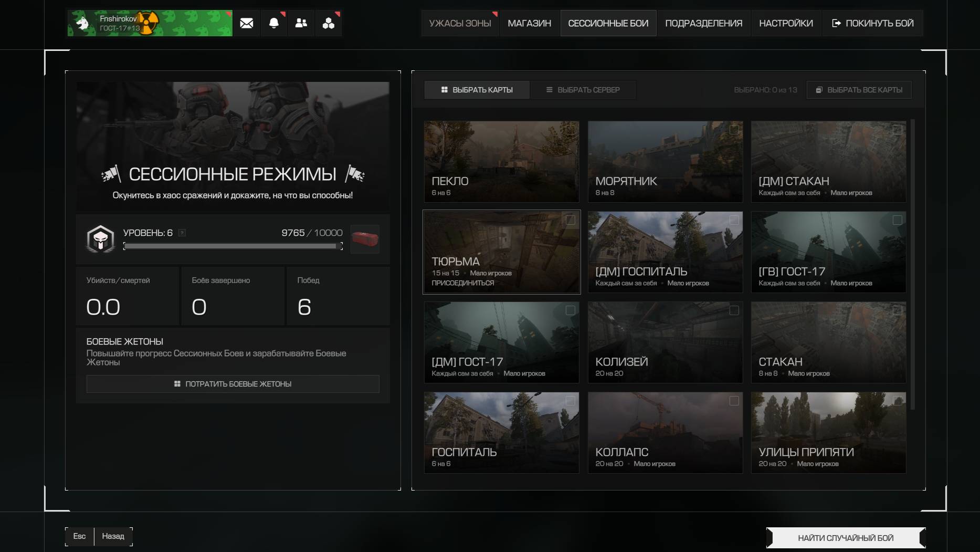
Task: Open the УЖАСЫ ЗОНЫ menu
Action: click(460, 23)
